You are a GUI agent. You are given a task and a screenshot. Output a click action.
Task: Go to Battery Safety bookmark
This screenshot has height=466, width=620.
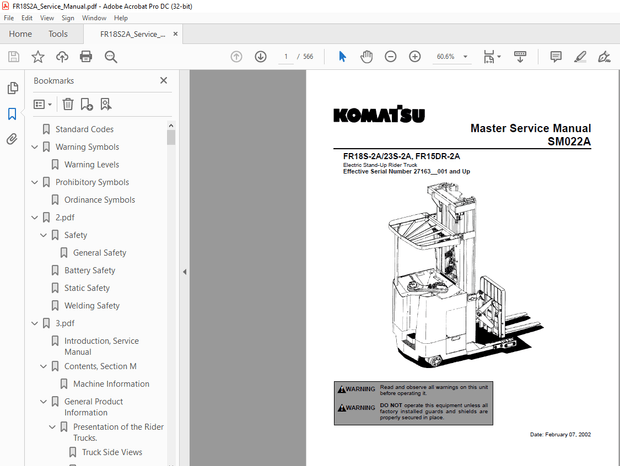(90, 270)
